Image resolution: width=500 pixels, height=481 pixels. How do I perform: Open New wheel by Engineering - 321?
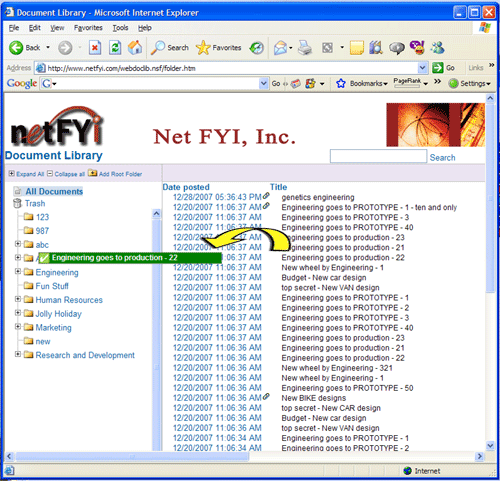(x=337, y=368)
